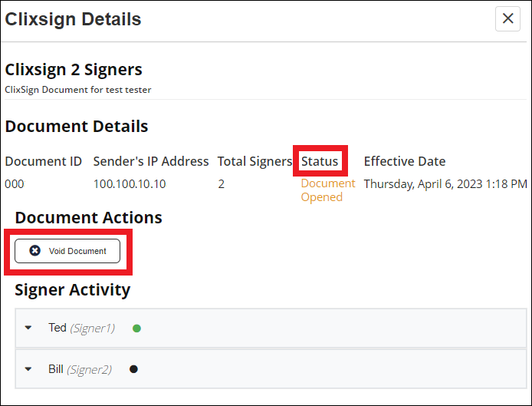The height and width of the screenshot is (406, 532).
Task: Click the Void Document button
Action: pos(67,251)
